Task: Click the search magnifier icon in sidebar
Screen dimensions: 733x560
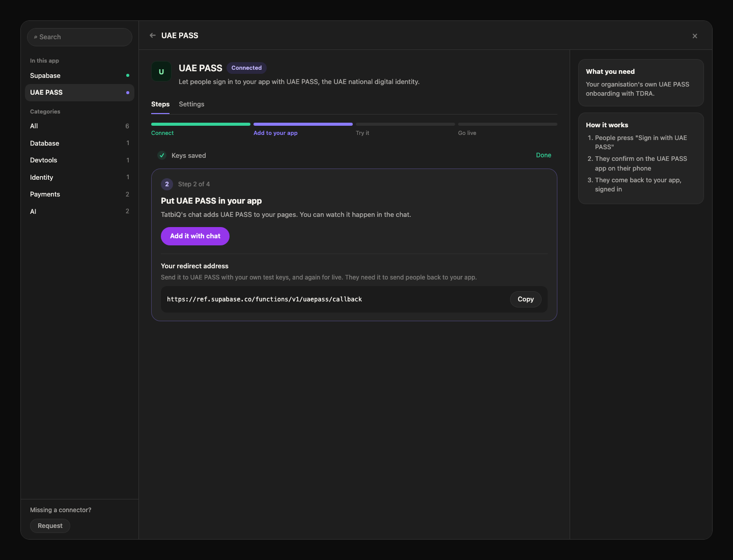Action: pyautogui.click(x=36, y=37)
